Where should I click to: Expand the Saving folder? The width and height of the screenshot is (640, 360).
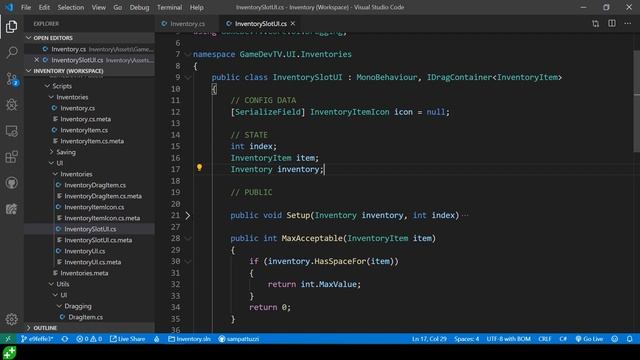click(51, 152)
